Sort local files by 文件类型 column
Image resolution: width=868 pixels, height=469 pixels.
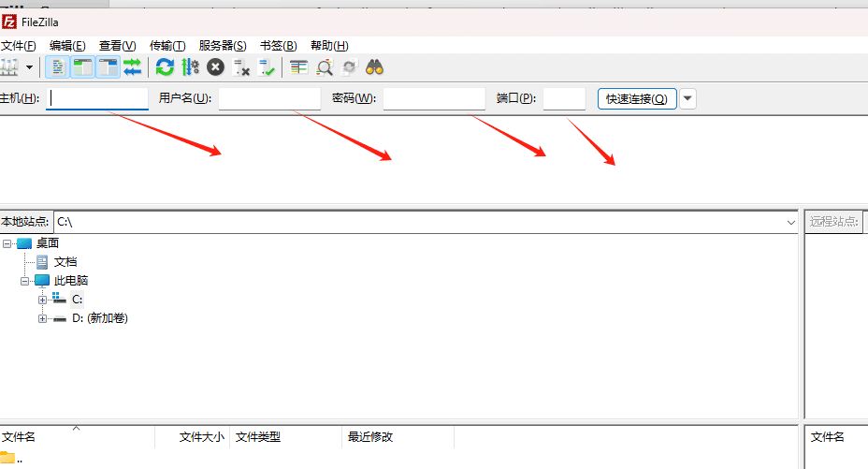click(x=285, y=437)
